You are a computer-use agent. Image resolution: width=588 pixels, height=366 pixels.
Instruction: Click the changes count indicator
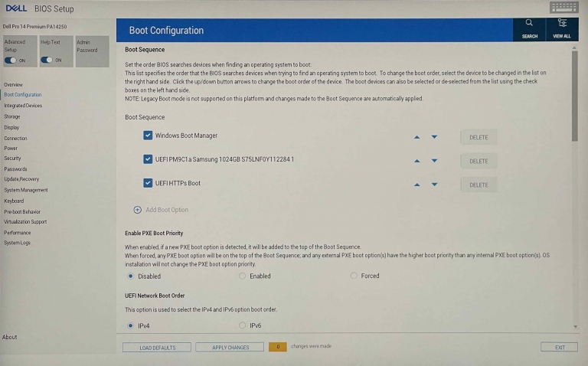[278, 347]
